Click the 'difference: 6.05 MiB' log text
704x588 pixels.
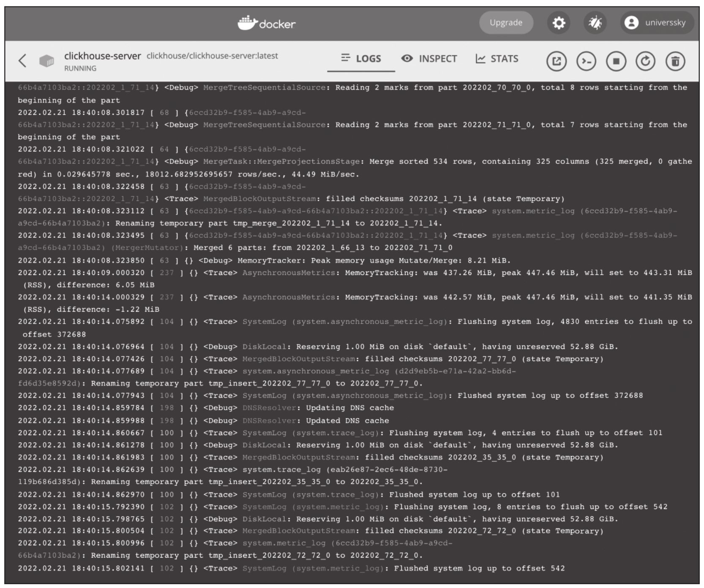point(106,285)
